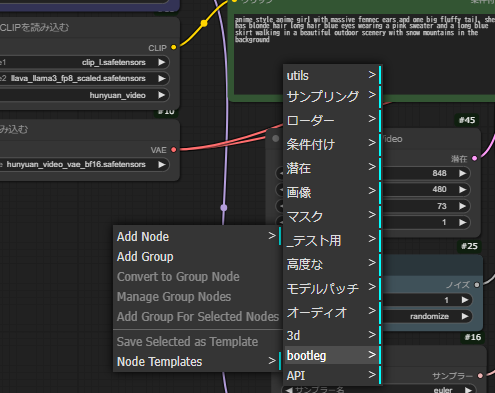Click the サンプラー output socket
Image resolution: width=495 pixels, height=393 pixels.
[x=480, y=376]
